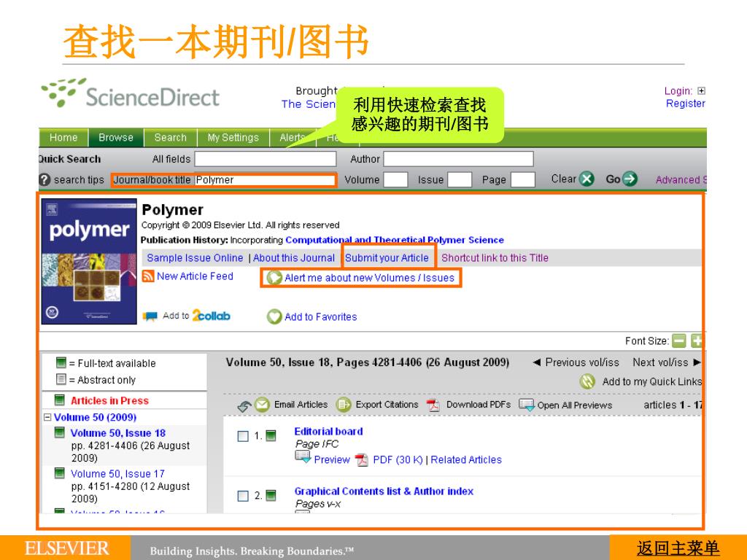Decrease font size with minus icon
Viewport: 747px width, 560px height.
click(x=679, y=341)
